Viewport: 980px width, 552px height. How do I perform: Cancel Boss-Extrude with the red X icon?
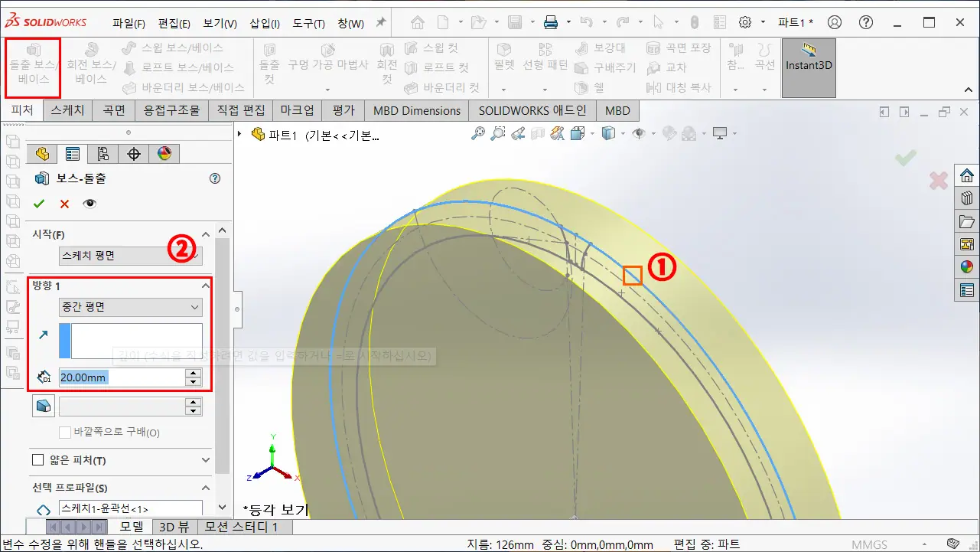64,204
